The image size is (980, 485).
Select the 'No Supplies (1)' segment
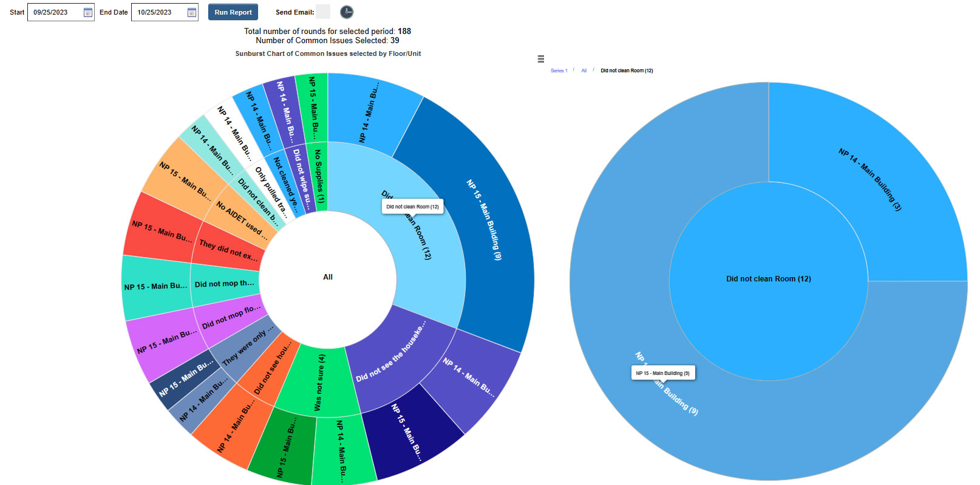pyautogui.click(x=318, y=176)
